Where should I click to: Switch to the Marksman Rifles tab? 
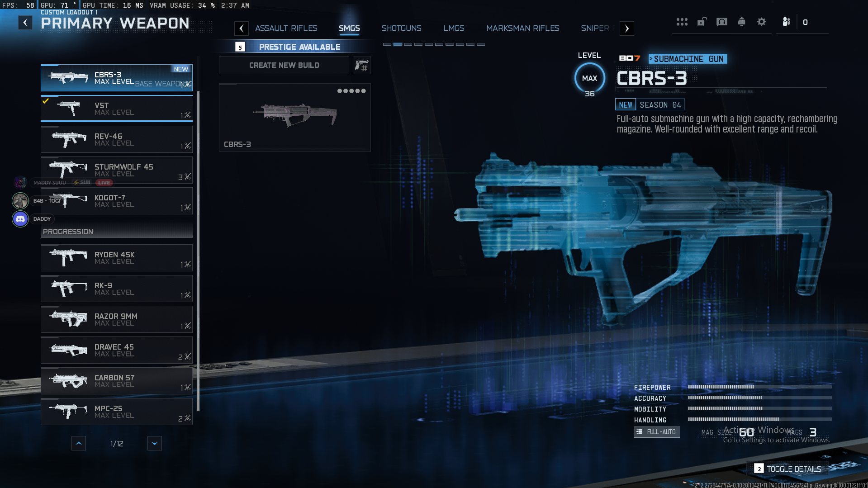pos(522,28)
